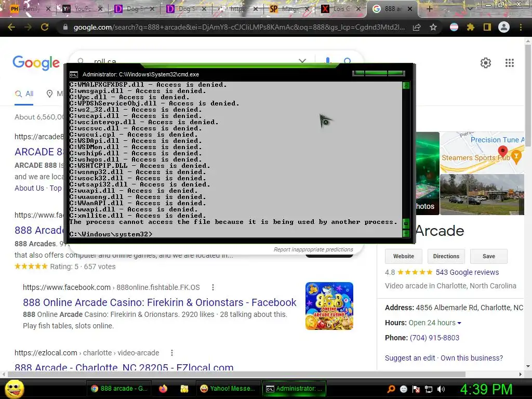Launch Firefox from the taskbar
The height and width of the screenshot is (399, 532).
163,389
